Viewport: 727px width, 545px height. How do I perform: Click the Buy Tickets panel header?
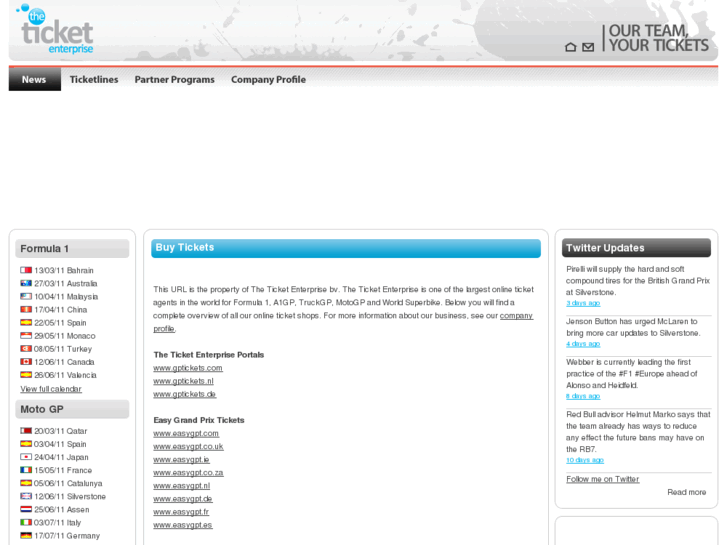click(x=346, y=248)
